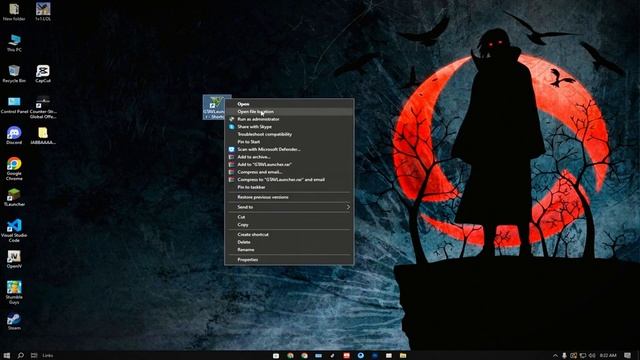
Task: Open File Explorer from the taskbar
Action: [403, 356]
